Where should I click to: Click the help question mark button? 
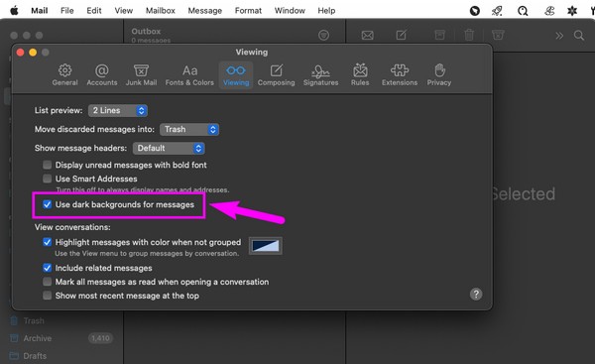click(x=476, y=295)
